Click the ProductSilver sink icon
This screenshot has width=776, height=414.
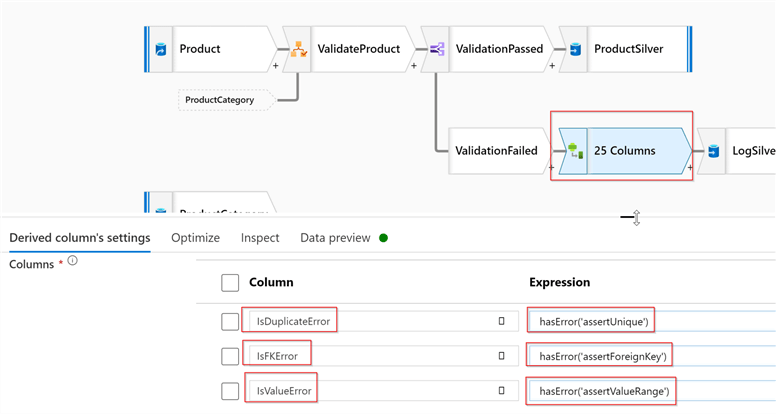pyautogui.click(x=575, y=48)
